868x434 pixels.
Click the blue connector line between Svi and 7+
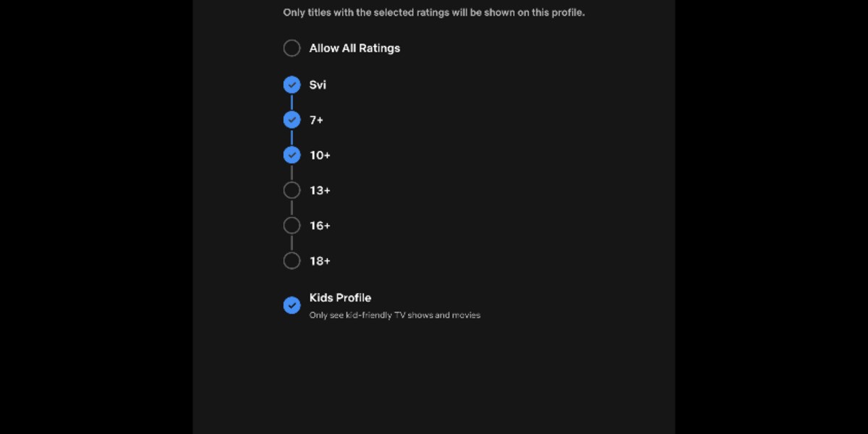coord(292,103)
